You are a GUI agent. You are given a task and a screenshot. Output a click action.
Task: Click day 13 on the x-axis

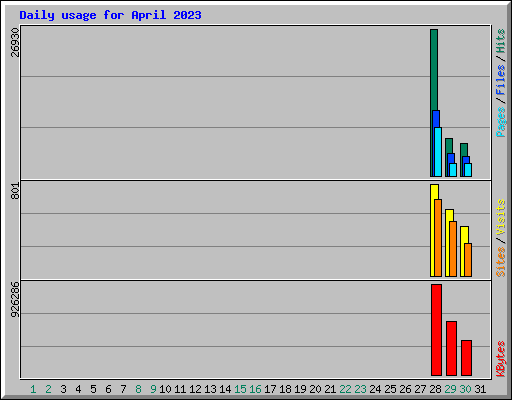point(210,389)
